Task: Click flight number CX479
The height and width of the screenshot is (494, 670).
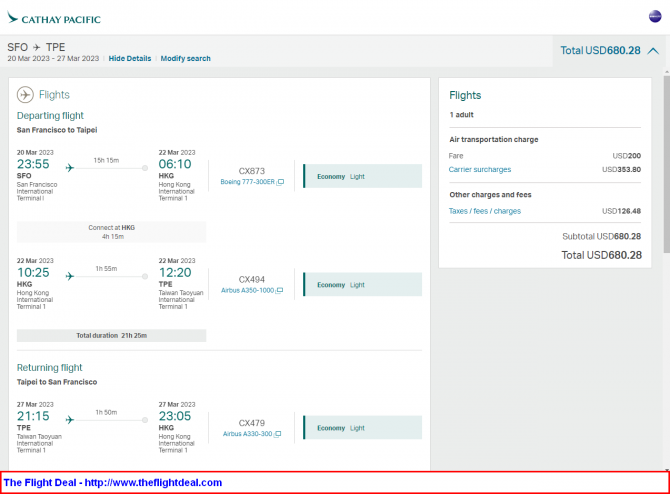Action: [252, 423]
